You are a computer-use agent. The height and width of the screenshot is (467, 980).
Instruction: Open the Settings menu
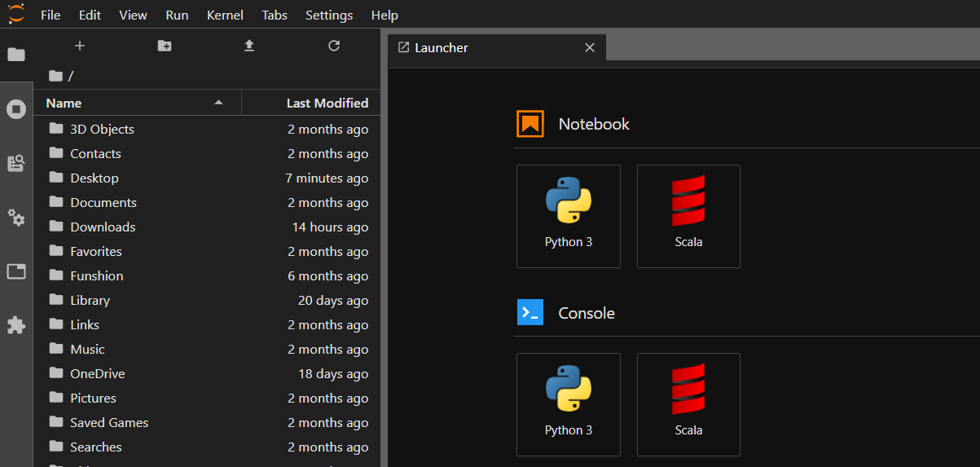pos(329,15)
